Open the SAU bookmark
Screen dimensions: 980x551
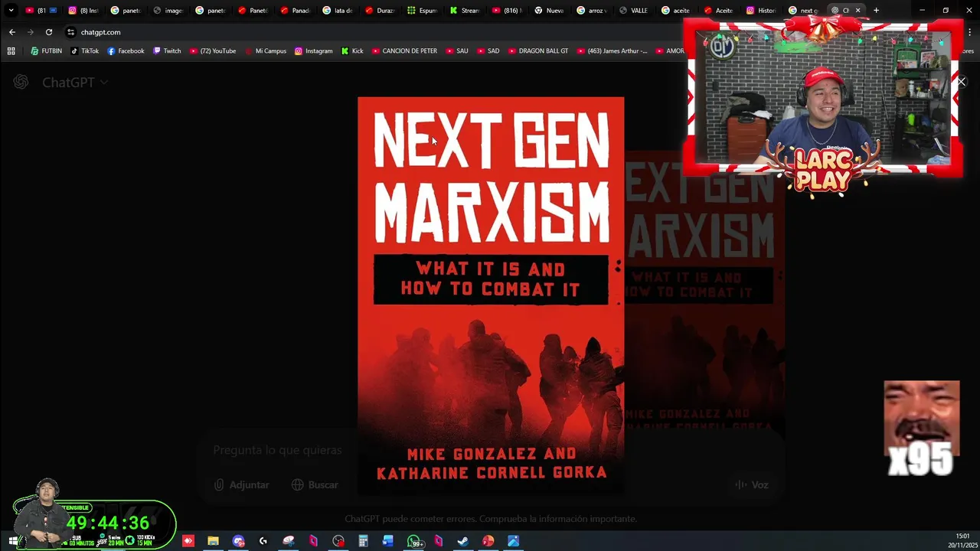pos(456,51)
